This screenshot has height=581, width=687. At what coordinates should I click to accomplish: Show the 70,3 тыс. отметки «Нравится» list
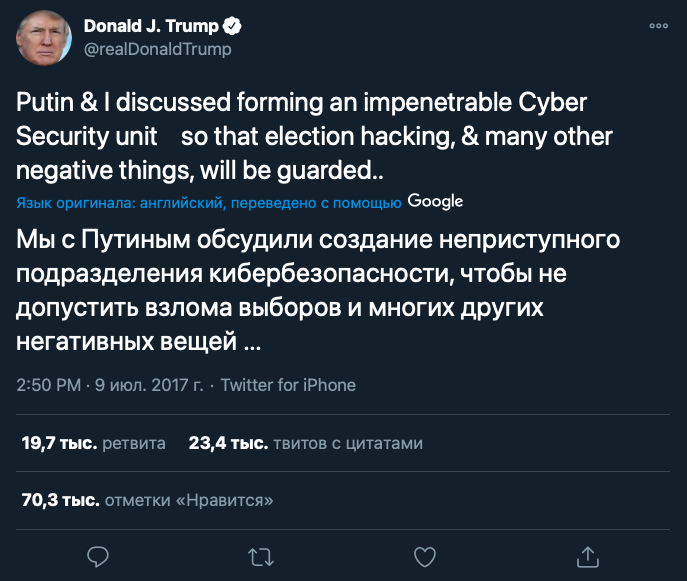[147, 500]
